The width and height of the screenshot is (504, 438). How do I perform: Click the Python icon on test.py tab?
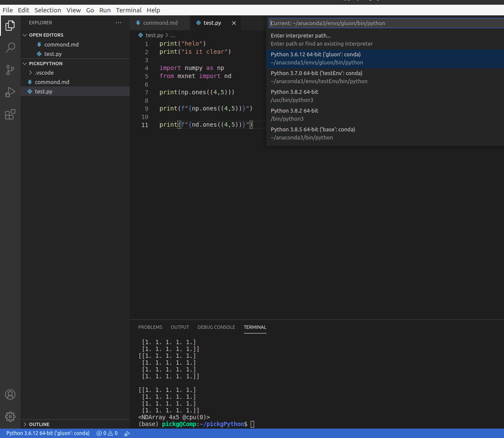pos(198,23)
